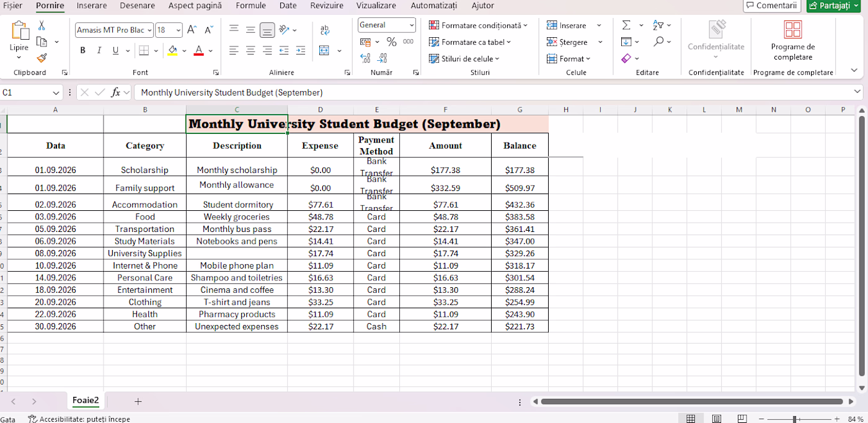Image resolution: width=868 pixels, height=423 pixels.
Task: Open the Fișier tab
Action: (x=12, y=6)
